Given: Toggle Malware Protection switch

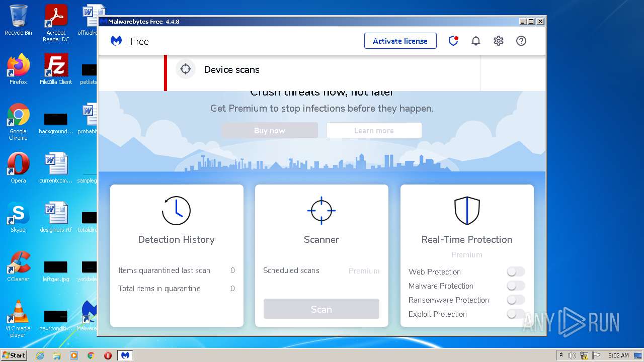Looking at the screenshot, I should pos(516,286).
